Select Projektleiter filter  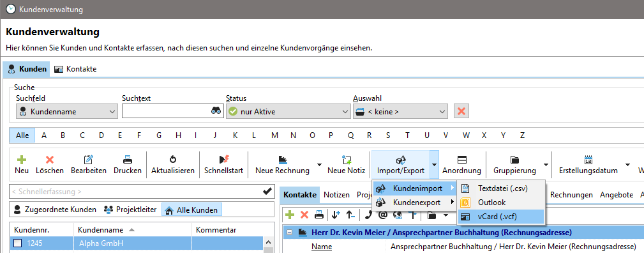tap(130, 210)
